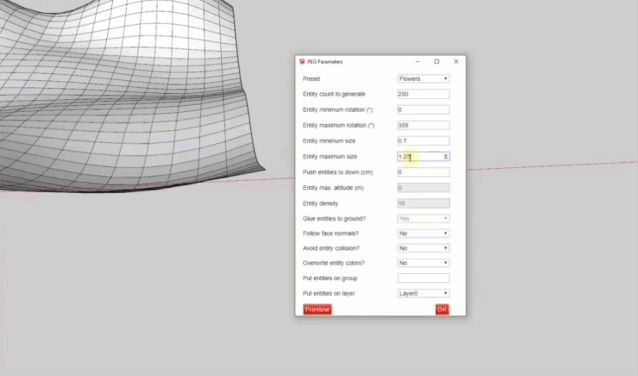Click the Put entities on group field
Screen dimensions: 638x376
pos(423,278)
